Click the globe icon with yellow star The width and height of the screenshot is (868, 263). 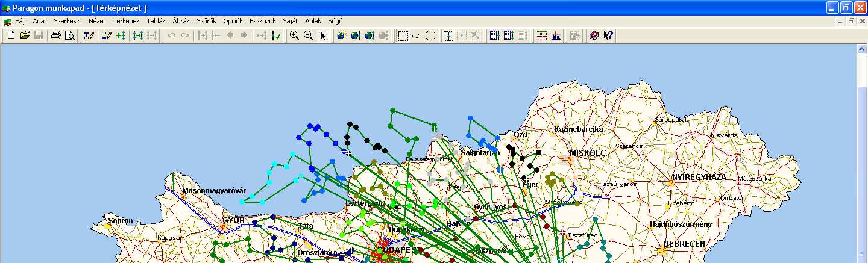(341, 36)
